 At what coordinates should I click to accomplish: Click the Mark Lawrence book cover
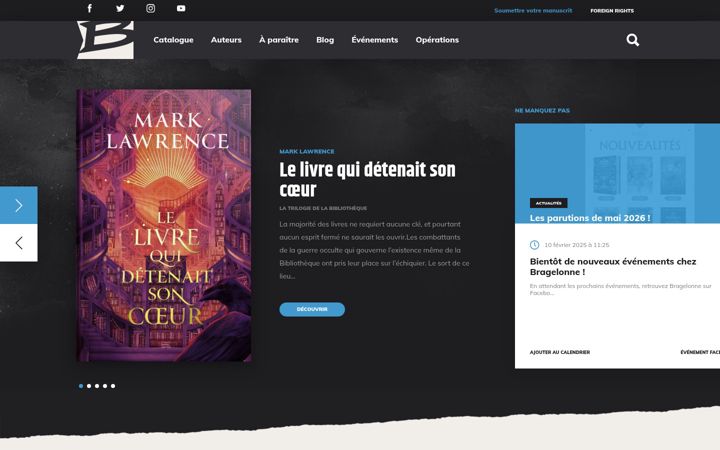click(164, 225)
